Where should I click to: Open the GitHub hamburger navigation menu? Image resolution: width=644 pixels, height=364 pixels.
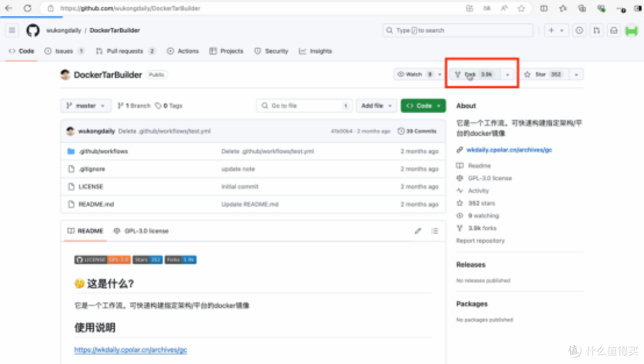tap(13, 30)
